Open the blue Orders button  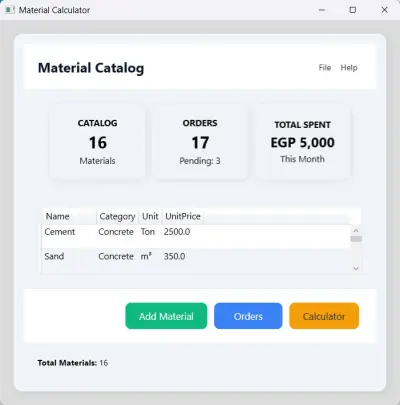pyautogui.click(x=248, y=316)
